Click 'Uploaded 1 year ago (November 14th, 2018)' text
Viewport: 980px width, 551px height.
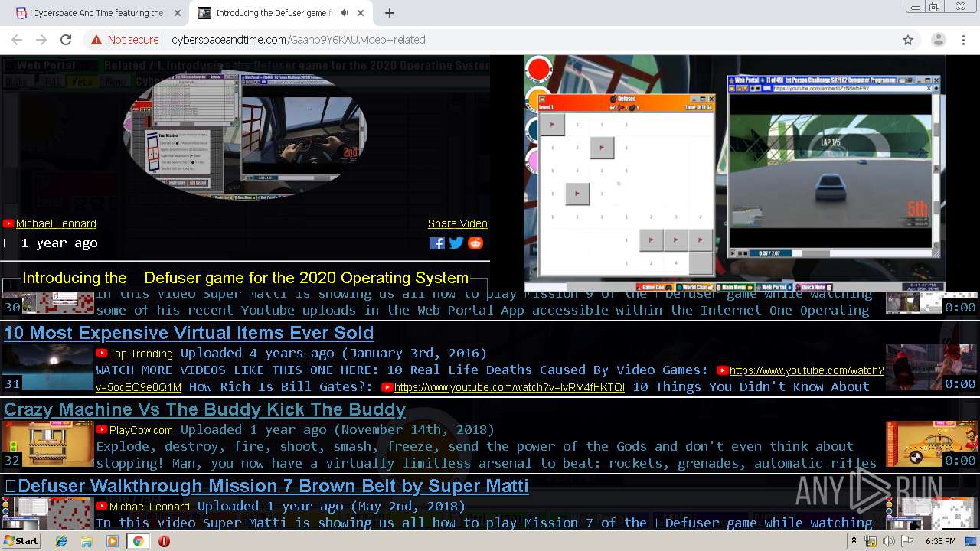[338, 430]
